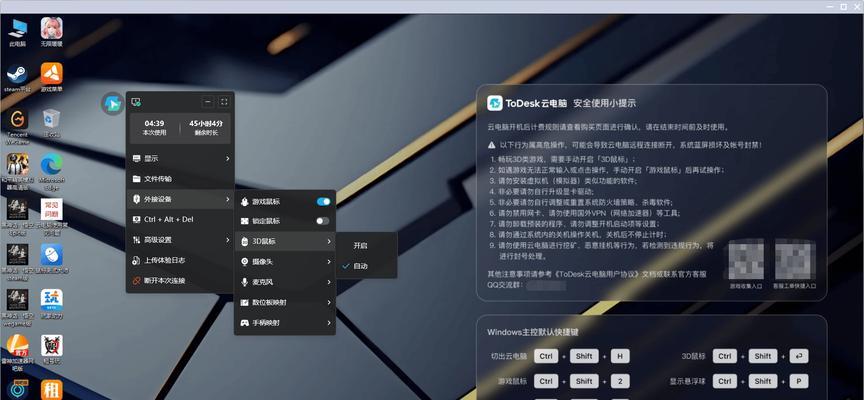
Task: Open the orange 游戏菜单 desktop icon
Action: click(x=51, y=78)
